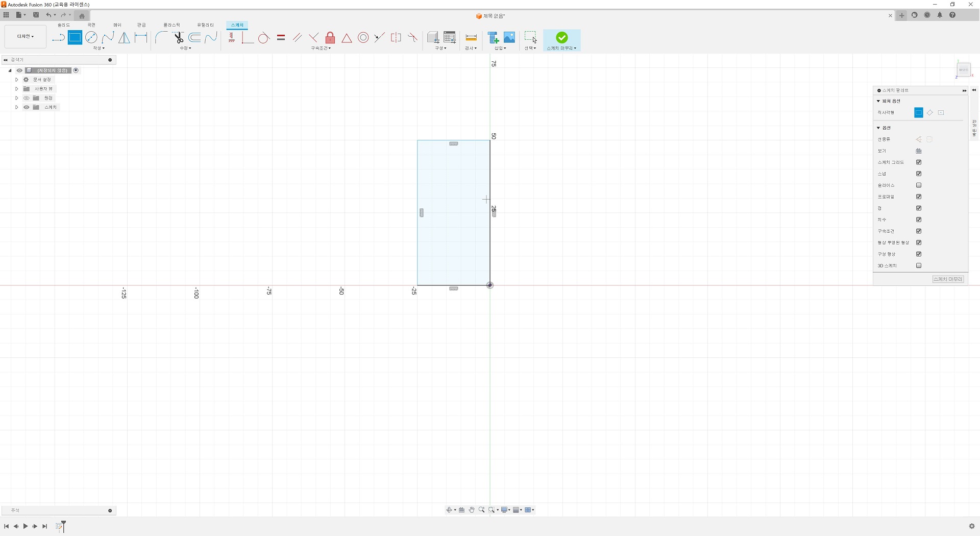Select the Circle sketch tool

91,38
